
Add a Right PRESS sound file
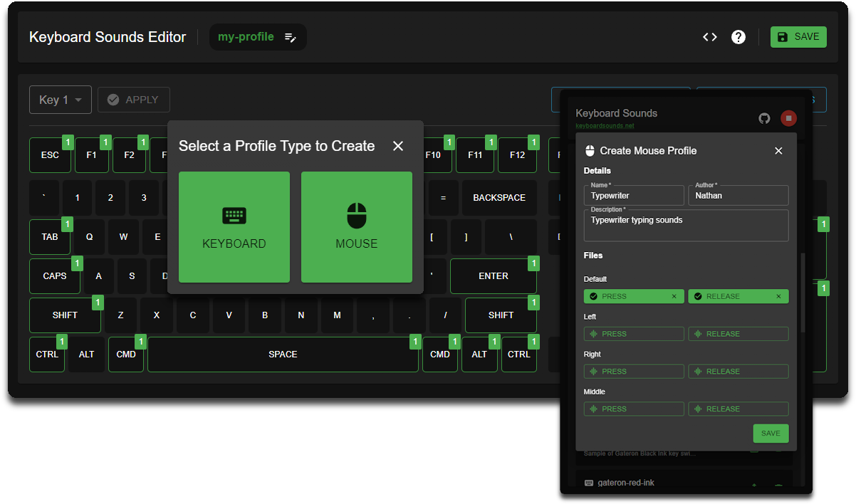(x=634, y=372)
